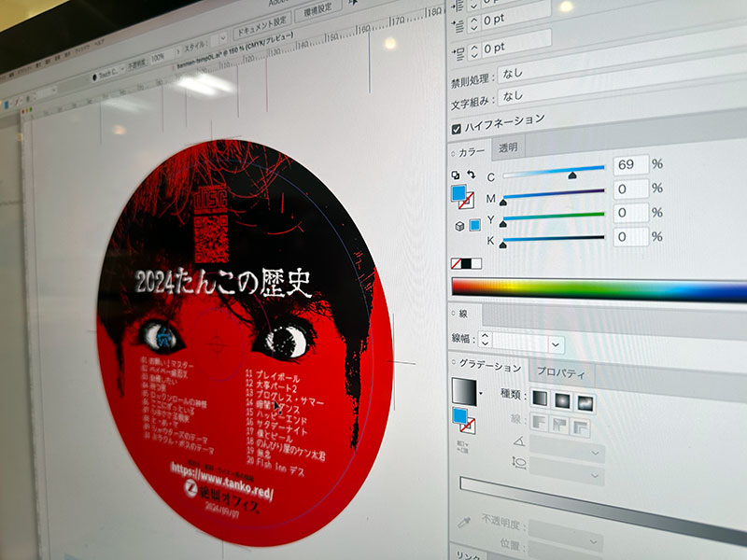This screenshot has height=560, width=747.
Task: Click the M percentage value field
Action: tap(631, 189)
